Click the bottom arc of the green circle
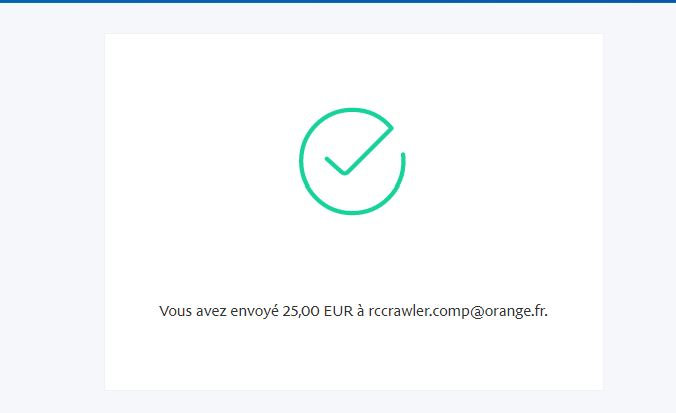 352,211
